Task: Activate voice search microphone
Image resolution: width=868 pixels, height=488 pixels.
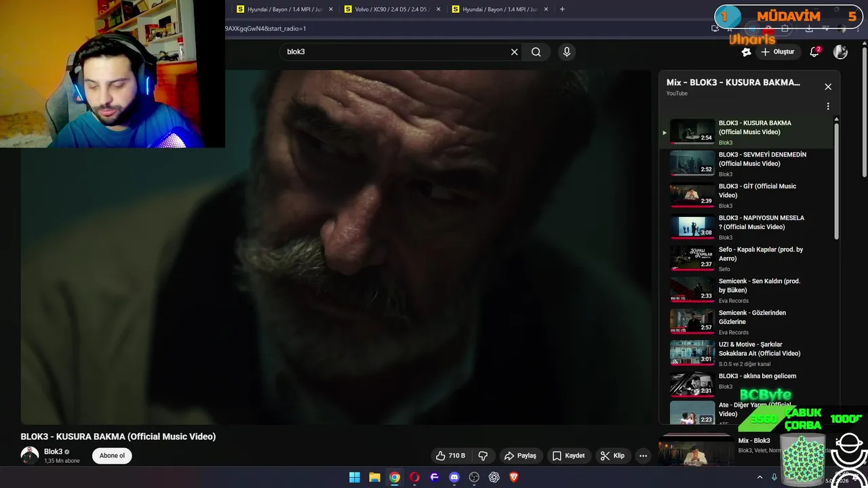Action: [x=567, y=52]
